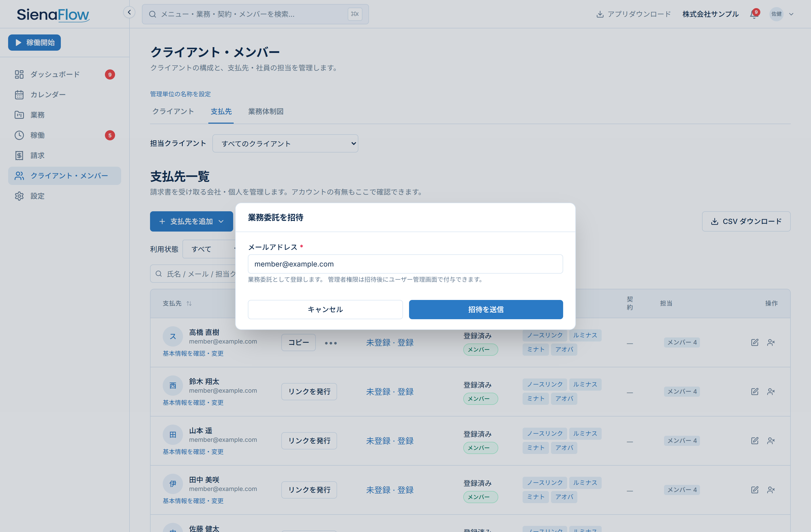
Task: Open ダッシュボード in sidebar
Action: coord(64,74)
